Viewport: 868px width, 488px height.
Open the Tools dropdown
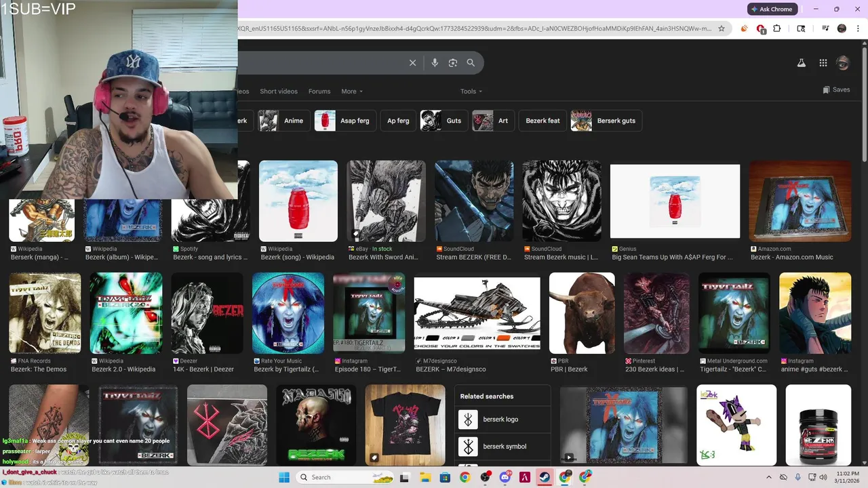coord(471,91)
